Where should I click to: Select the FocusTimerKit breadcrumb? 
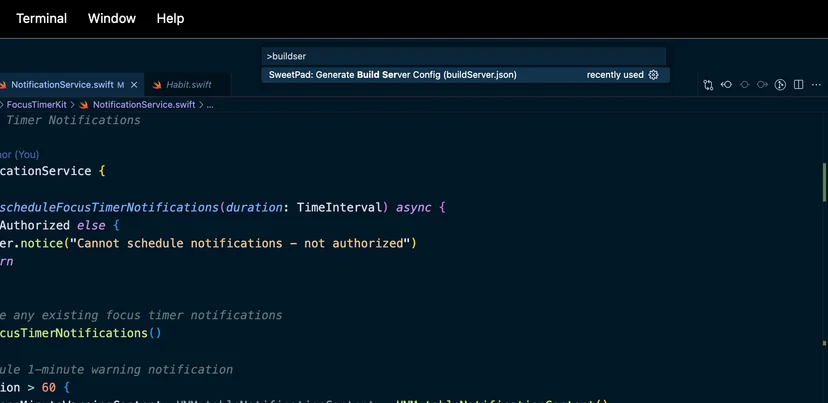point(36,105)
